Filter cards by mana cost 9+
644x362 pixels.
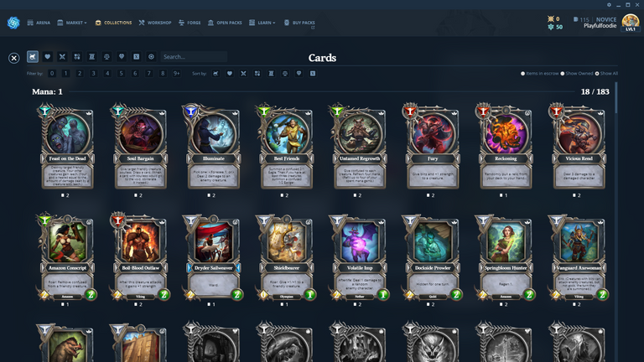tap(177, 74)
